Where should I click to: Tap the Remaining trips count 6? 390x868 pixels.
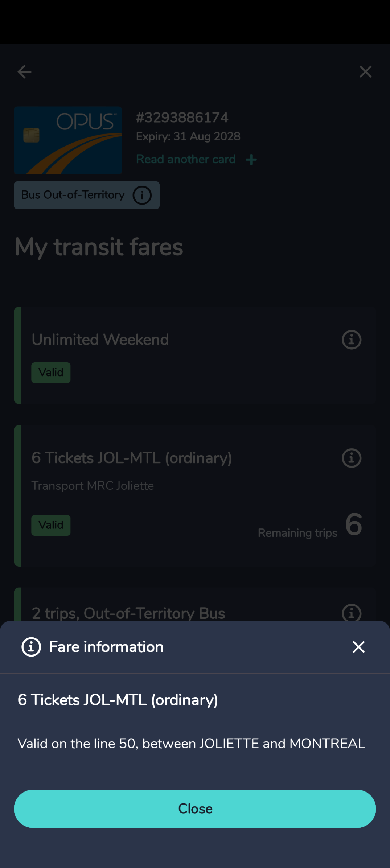click(354, 524)
